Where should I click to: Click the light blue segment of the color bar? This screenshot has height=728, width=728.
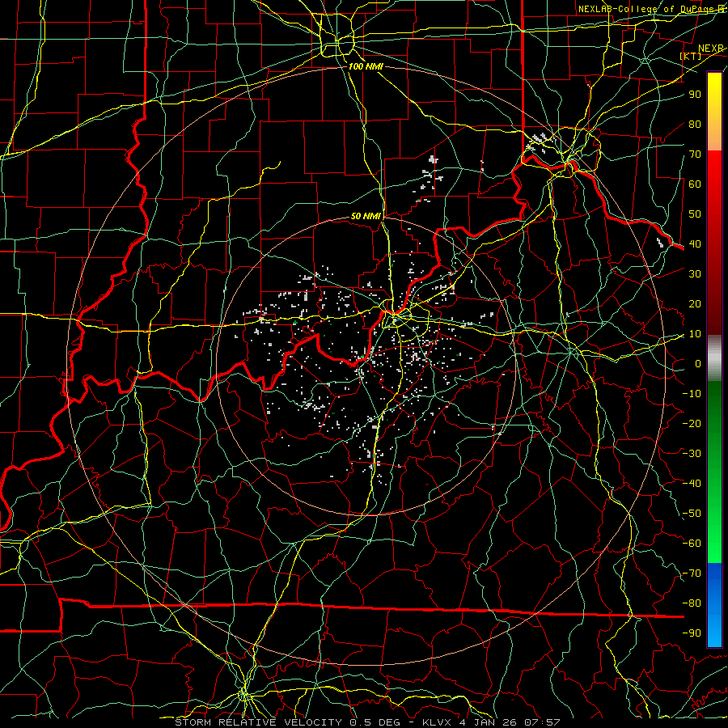tap(714, 627)
